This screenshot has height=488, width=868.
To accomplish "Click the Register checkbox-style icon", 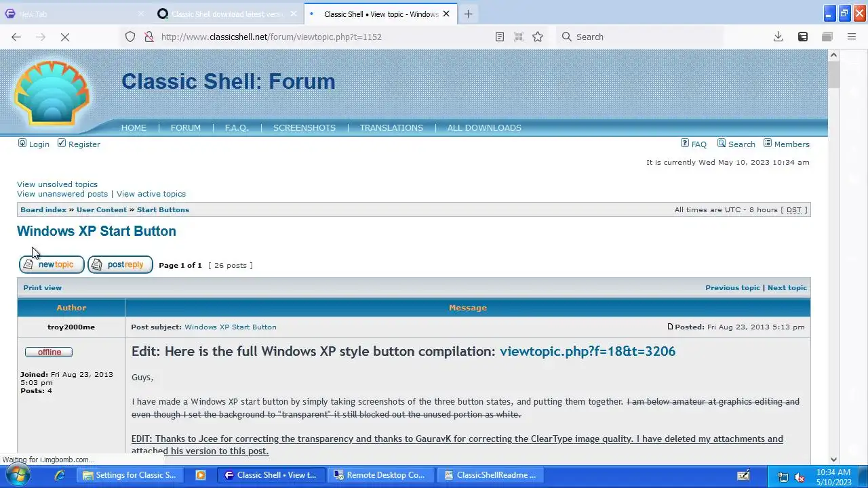I will pyautogui.click(x=62, y=143).
